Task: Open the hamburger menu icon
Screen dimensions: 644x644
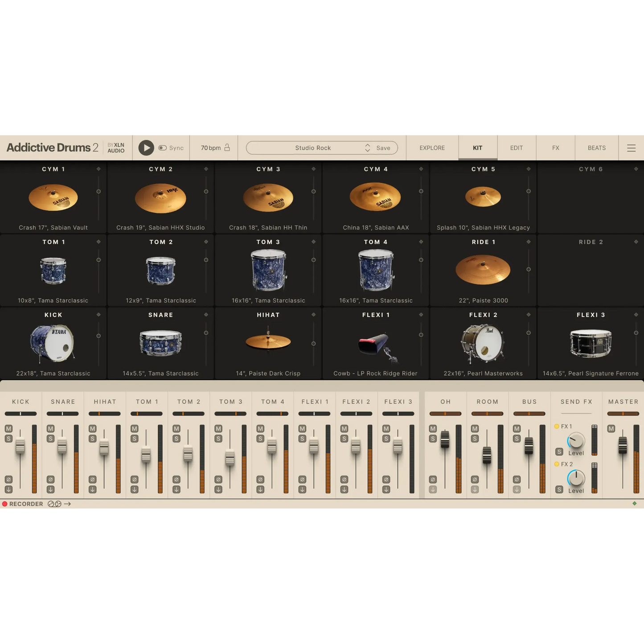Action: click(632, 148)
